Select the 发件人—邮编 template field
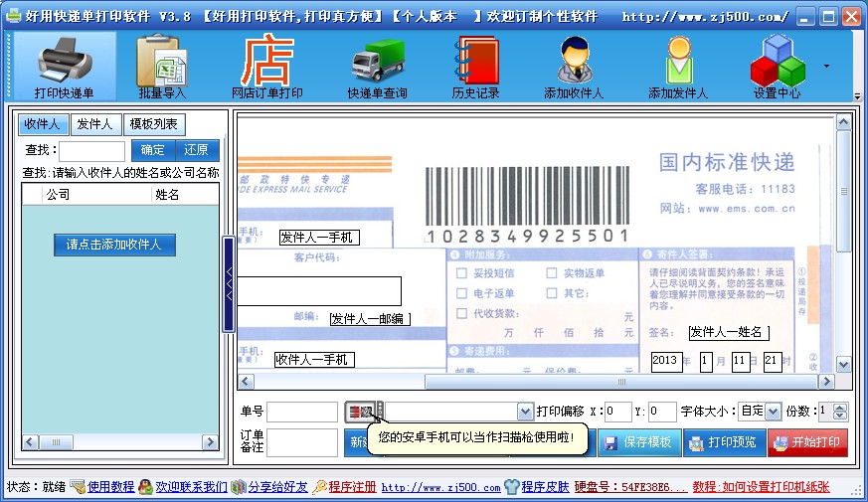868x502 pixels. (370, 319)
